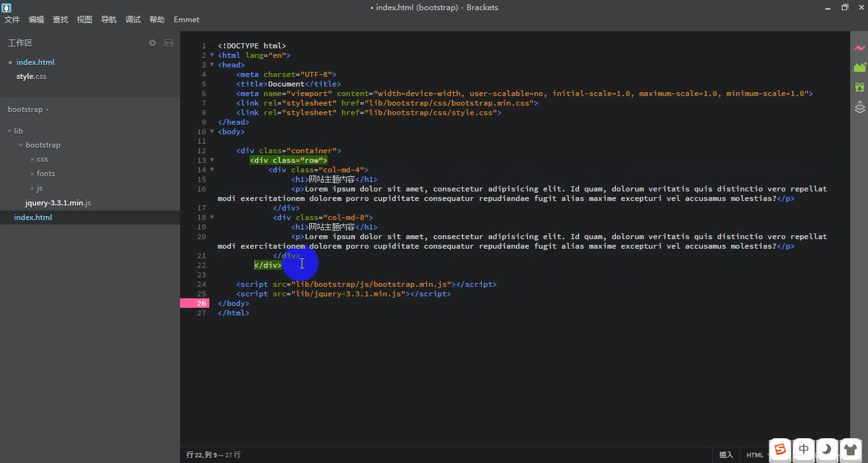Open workspace settings via the gear icon
Screen dimensions: 868x463
(152, 43)
